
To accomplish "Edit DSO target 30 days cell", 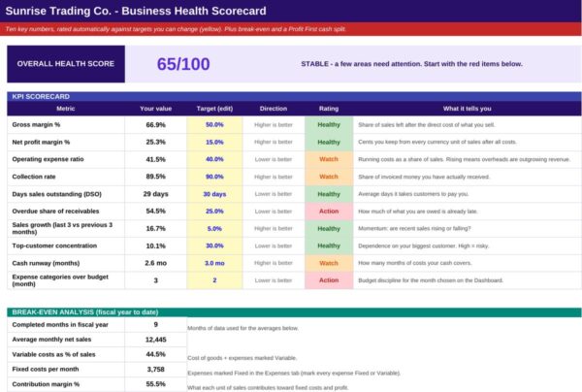I will tap(214, 194).
